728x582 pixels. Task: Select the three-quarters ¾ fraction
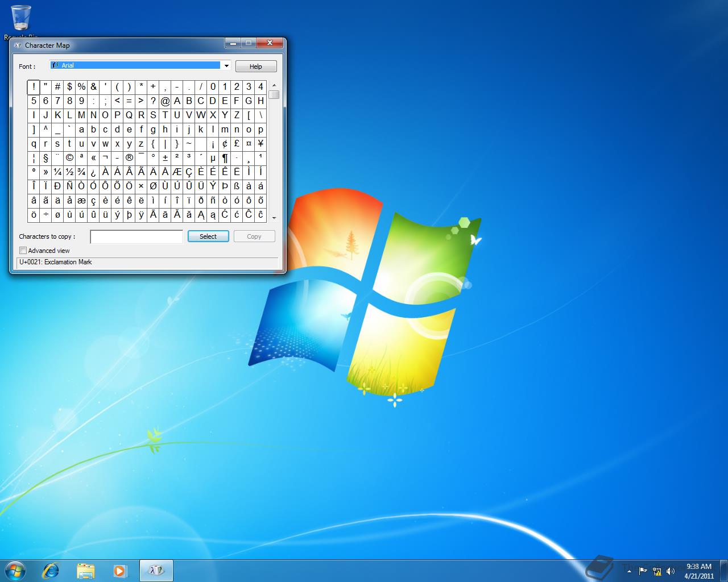[81, 172]
